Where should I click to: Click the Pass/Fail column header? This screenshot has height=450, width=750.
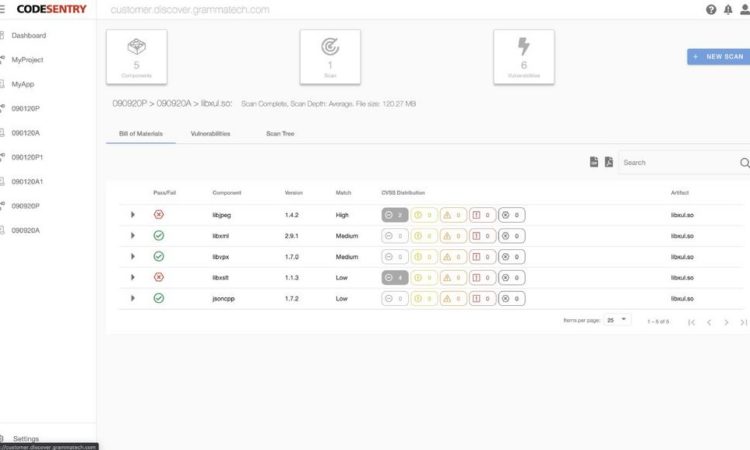(165, 193)
